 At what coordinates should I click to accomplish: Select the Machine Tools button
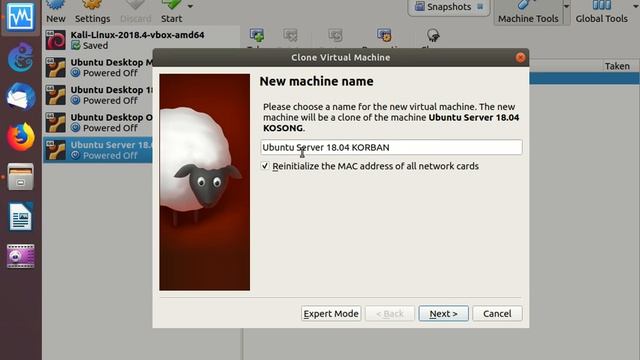click(x=528, y=12)
